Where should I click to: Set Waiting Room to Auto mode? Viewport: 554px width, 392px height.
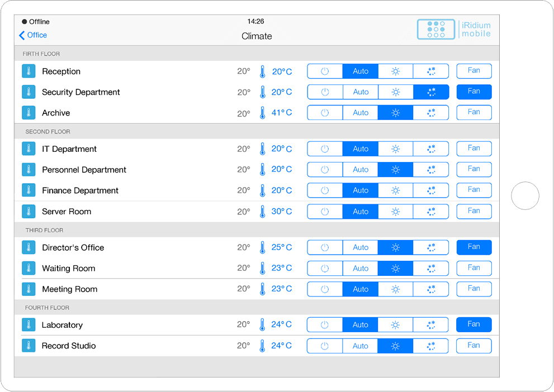pyautogui.click(x=361, y=269)
